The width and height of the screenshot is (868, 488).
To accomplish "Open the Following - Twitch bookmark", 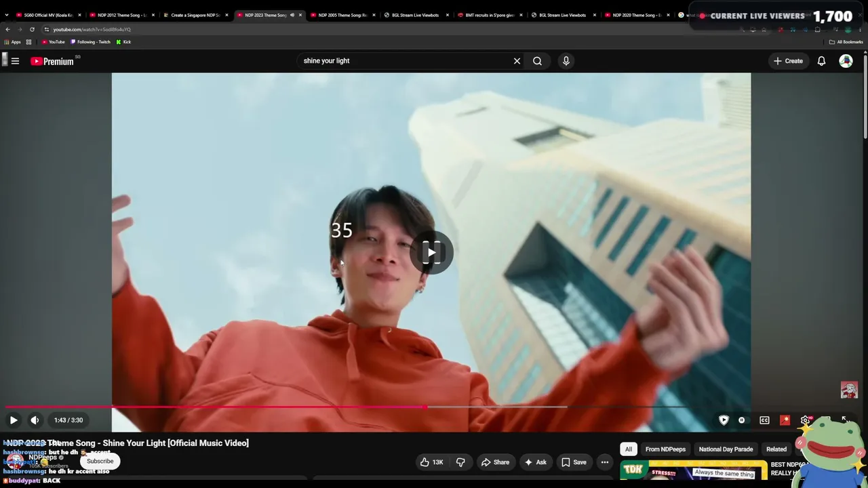I will pos(91,42).
